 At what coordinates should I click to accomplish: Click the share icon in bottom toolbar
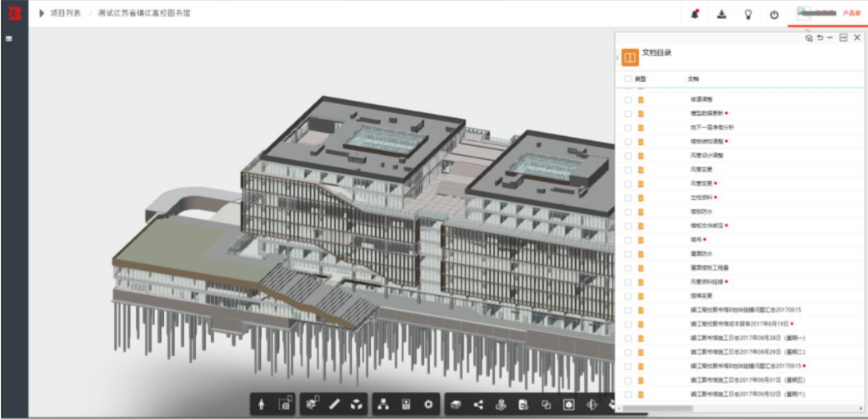tap(478, 405)
